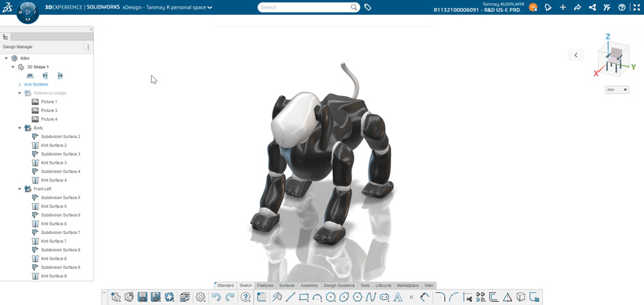Select the Circle sketch tool
This screenshot has height=305, width=644.
point(331,297)
